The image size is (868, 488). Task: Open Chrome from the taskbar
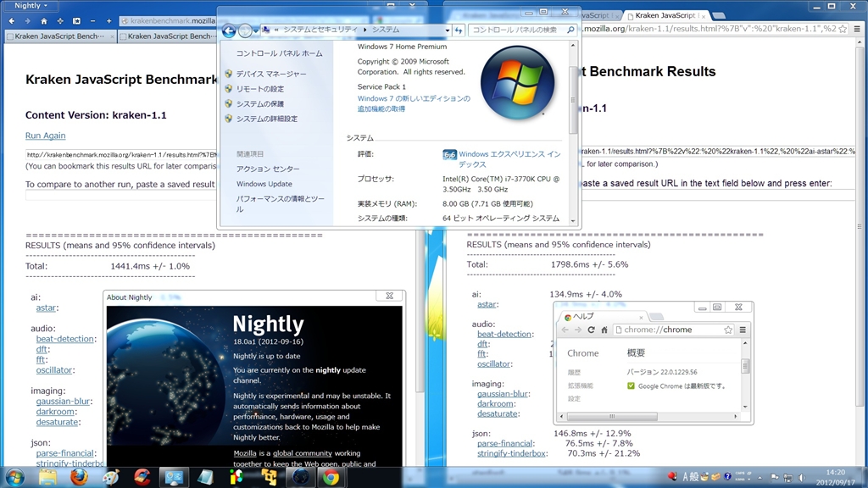click(331, 477)
